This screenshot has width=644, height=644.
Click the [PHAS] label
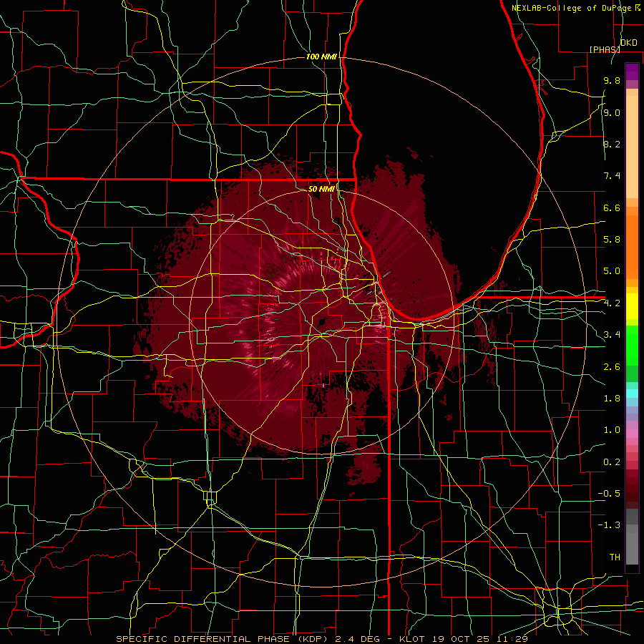[x=605, y=49]
